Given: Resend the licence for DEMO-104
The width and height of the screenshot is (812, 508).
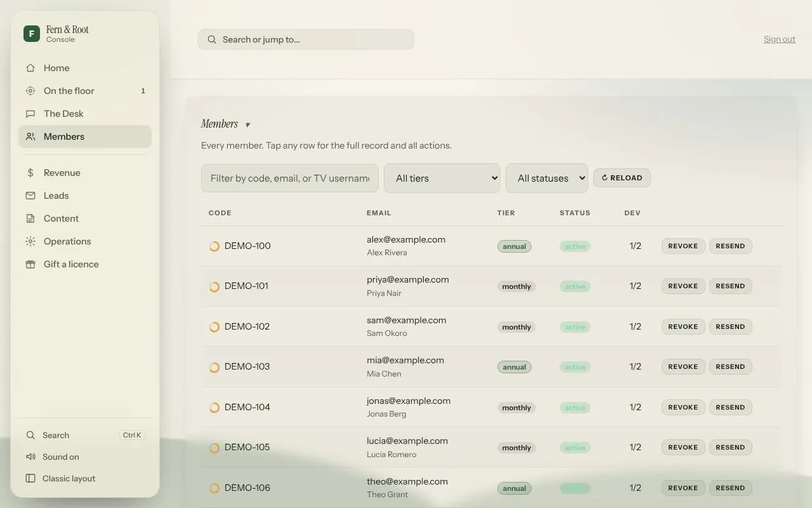Looking at the screenshot, I should point(731,408).
